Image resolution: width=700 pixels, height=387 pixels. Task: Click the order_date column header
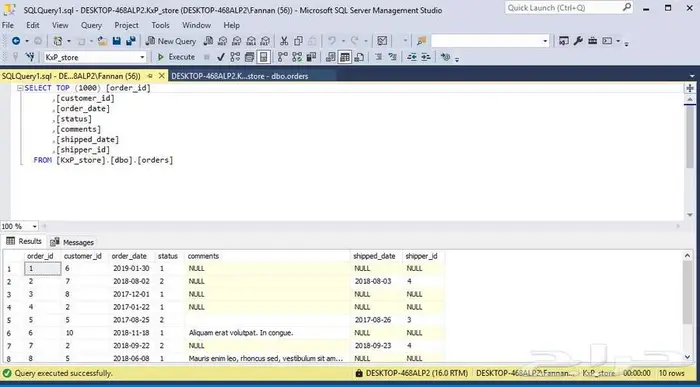coord(129,256)
